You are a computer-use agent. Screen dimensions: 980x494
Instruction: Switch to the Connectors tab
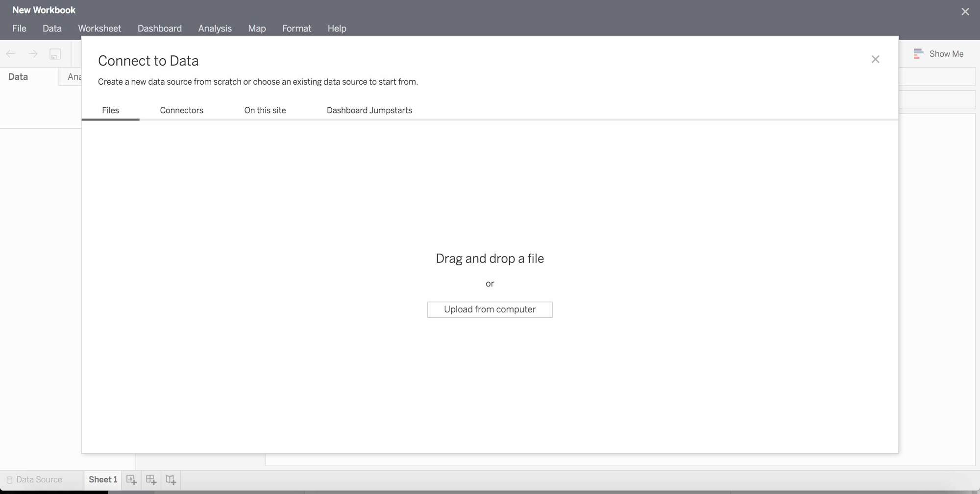click(181, 110)
